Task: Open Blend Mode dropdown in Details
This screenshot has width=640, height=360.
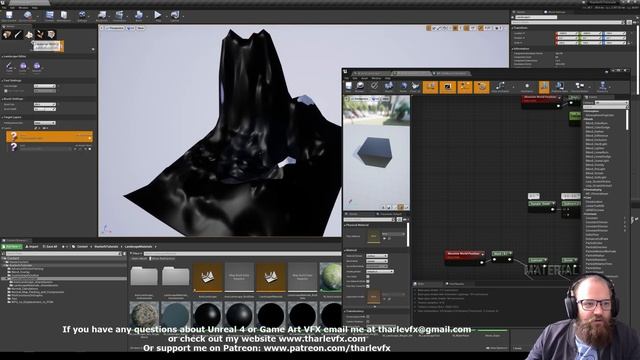Action: point(376,261)
